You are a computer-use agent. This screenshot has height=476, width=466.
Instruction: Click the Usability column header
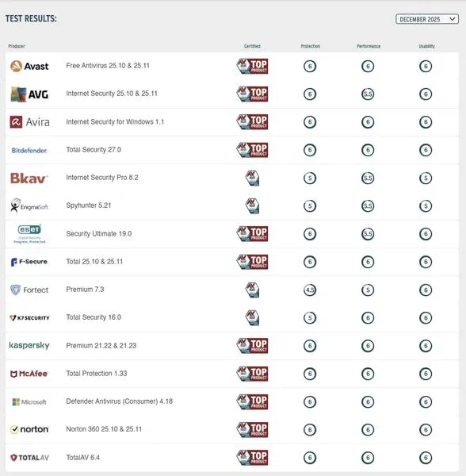[x=426, y=46]
